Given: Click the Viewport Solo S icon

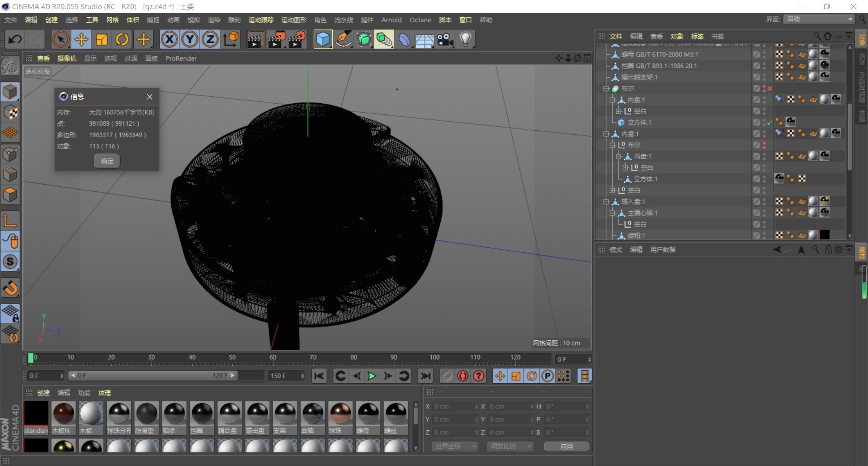Looking at the screenshot, I should [10, 262].
